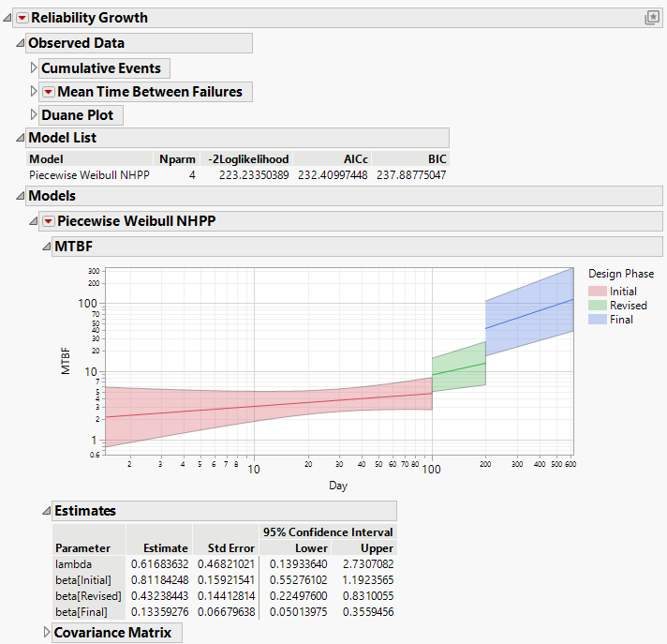Open the Piecewise Weibull NHPP red triangle menu
The height and width of the screenshot is (644, 667).
pyautogui.click(x=49, y=221)
